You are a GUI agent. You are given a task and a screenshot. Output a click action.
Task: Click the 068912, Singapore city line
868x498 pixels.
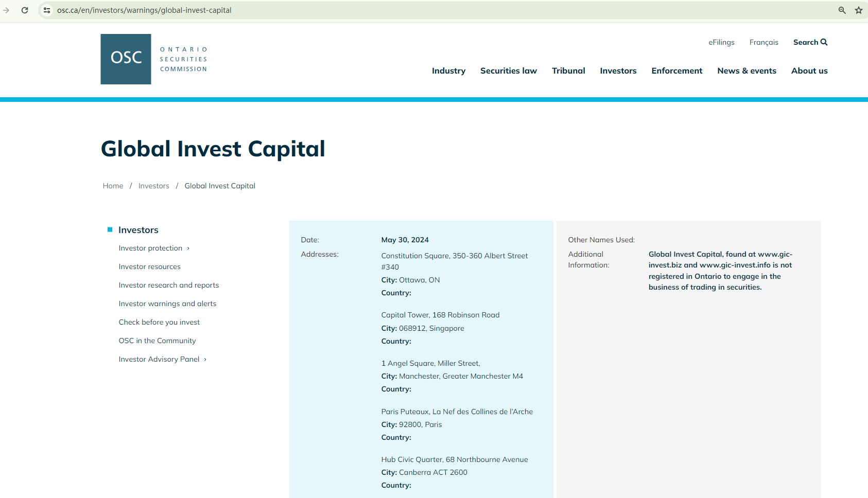pos(423,328)
